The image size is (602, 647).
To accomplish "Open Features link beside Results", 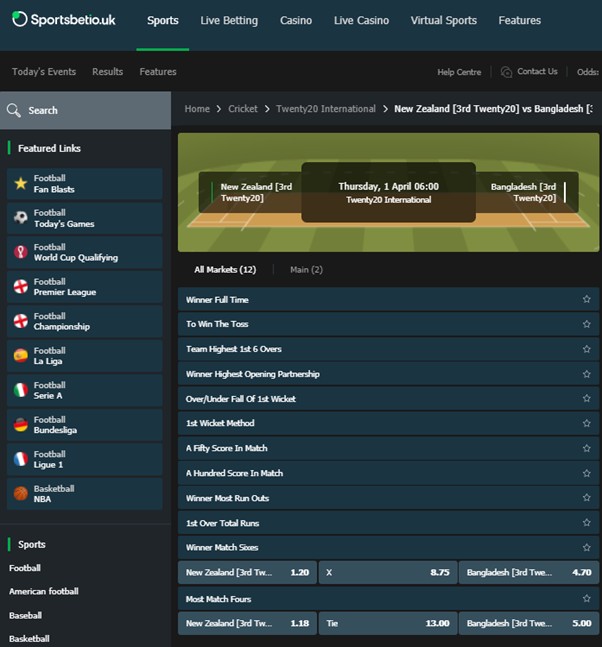I will pyautogui.click(x=158, y=72).
